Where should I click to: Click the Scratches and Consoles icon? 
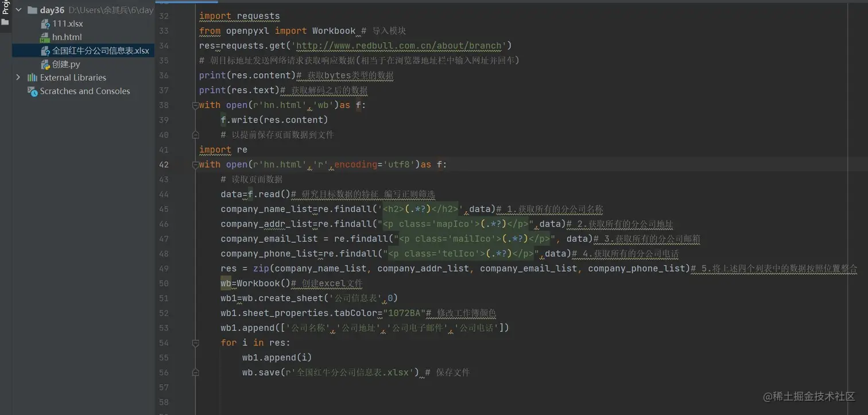32,91
